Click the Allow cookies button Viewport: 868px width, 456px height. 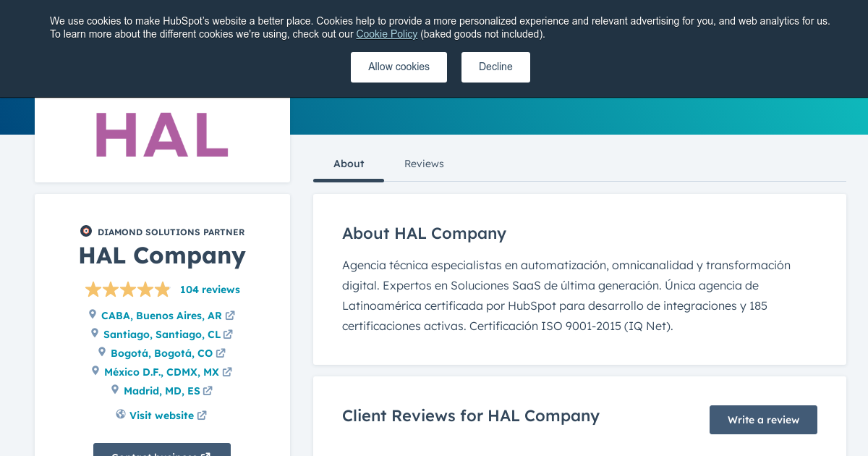tap(399, 67)
